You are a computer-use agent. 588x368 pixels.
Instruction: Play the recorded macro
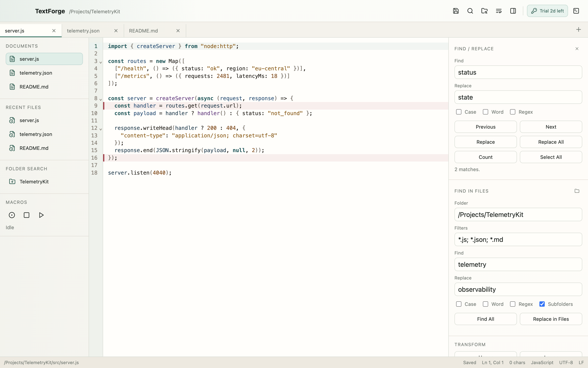coord(41,215)
